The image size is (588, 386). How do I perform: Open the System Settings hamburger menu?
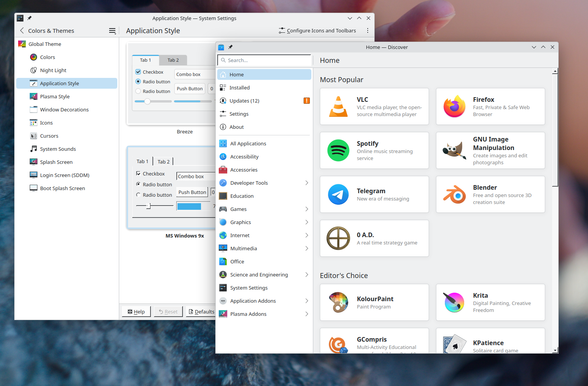coord(112,31)
